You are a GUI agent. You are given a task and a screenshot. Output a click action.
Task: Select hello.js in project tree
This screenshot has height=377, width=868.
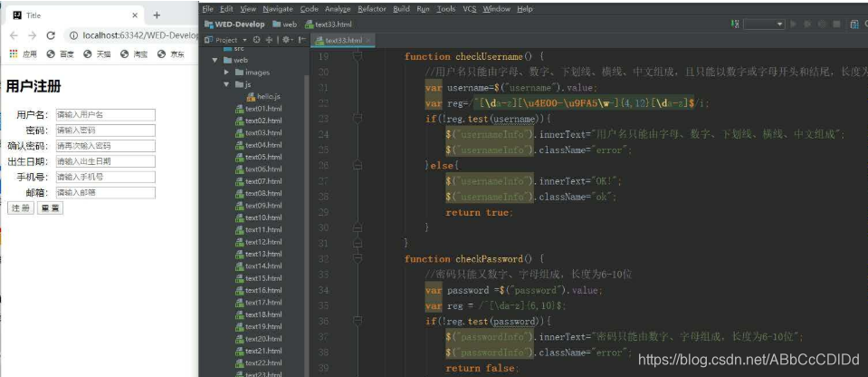(x=263, y=96)
